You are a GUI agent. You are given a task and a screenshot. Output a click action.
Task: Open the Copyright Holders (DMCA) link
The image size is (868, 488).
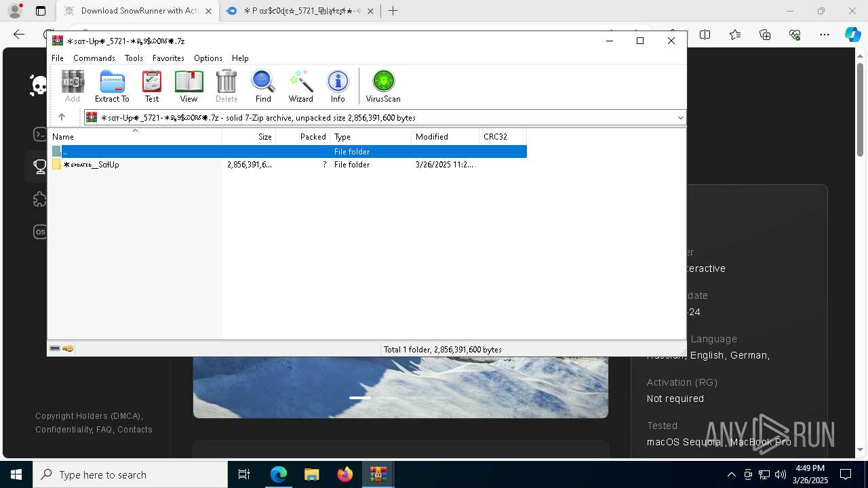[x=89, y=416]
